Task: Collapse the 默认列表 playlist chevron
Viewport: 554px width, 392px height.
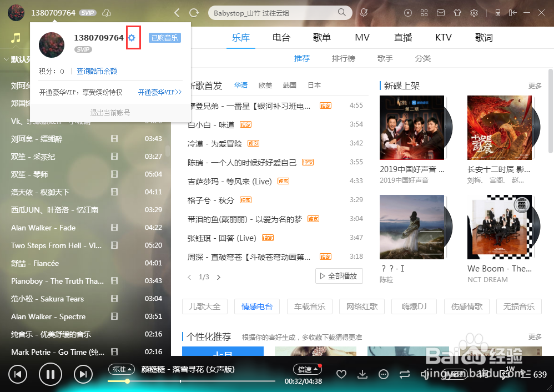Action: point(6,59)
